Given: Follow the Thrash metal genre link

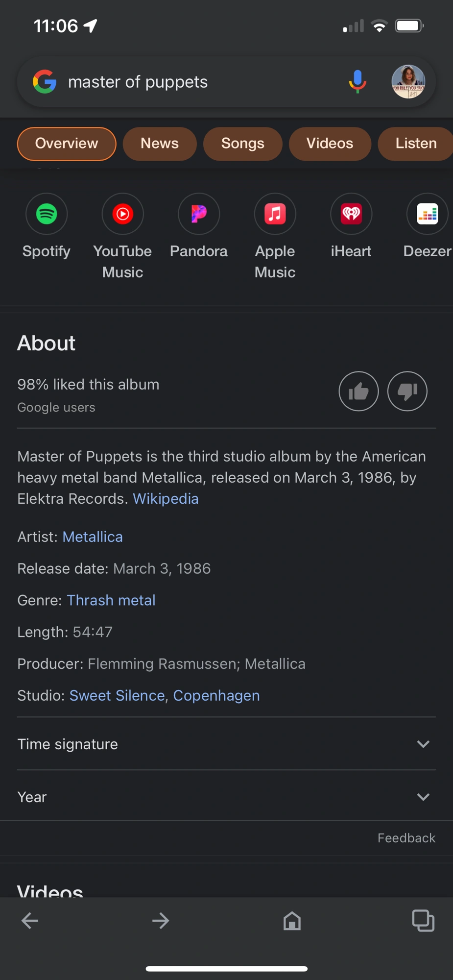Looking at the screenshot, I should (111, 600).
